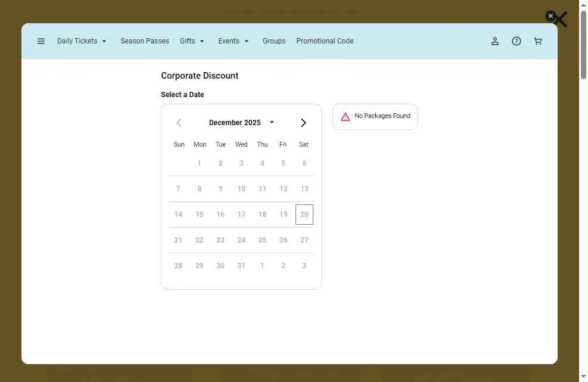Click the warning triangle icon
This screenshot has width=588, height=382.
(346, 117)
